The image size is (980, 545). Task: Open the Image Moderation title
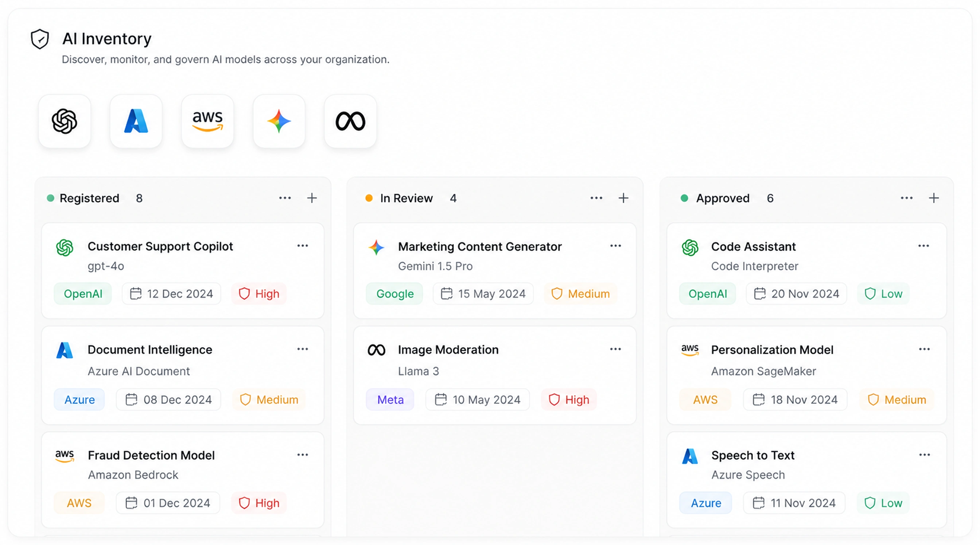pos(448,350)
